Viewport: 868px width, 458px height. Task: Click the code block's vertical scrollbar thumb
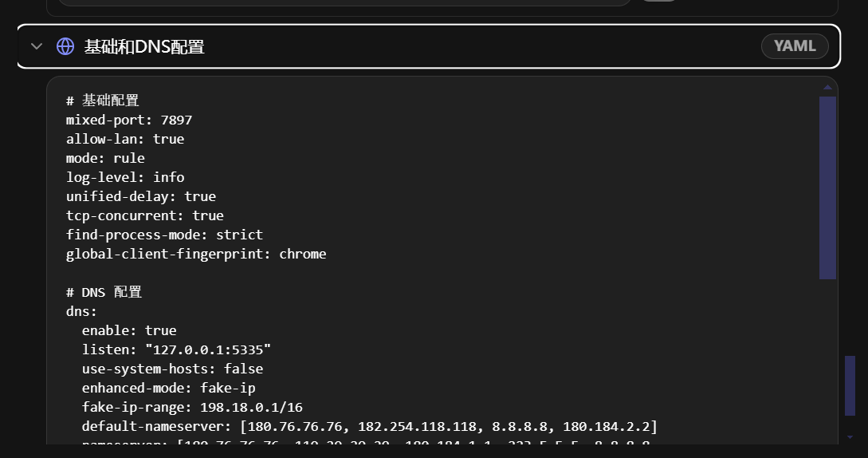827,188
